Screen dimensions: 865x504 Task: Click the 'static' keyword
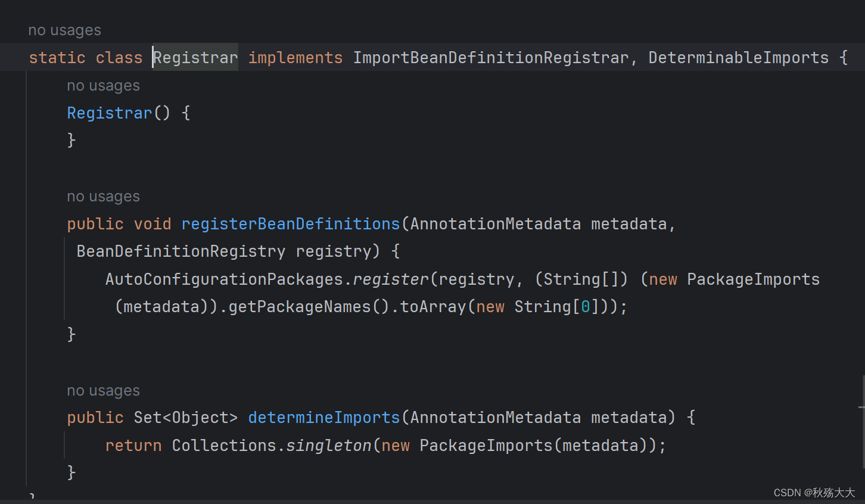pos(57,58)
